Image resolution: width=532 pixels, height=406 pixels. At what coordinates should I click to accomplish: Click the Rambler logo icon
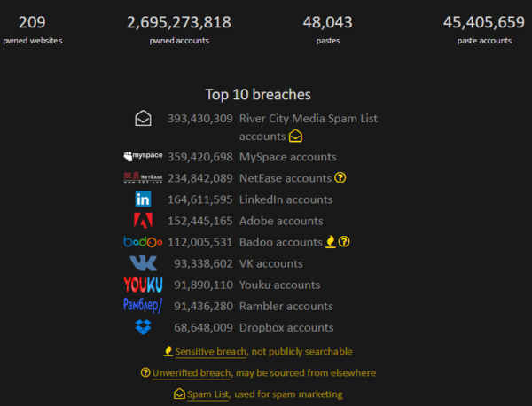[143, 306]
